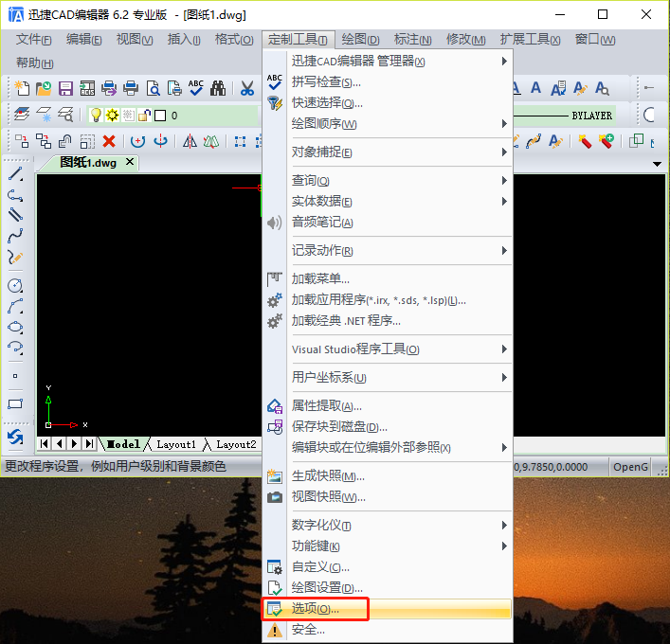Select the Circle draw tool
670x644 pixels.
(x=15, y=285)
